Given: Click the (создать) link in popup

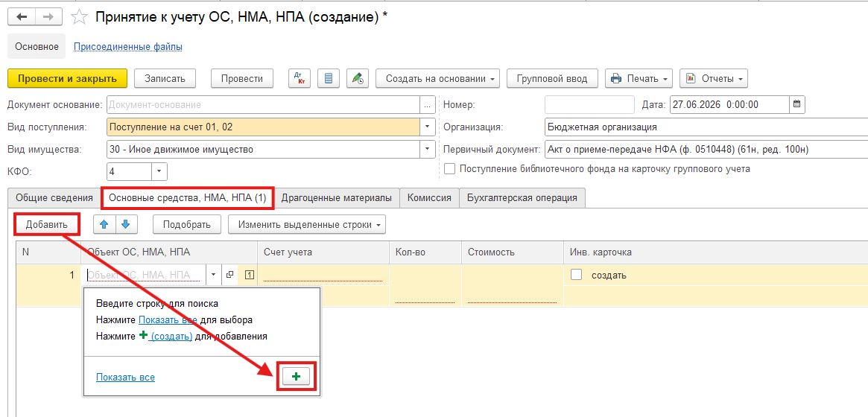Looking at the screenshot, I should coord(171,336).
